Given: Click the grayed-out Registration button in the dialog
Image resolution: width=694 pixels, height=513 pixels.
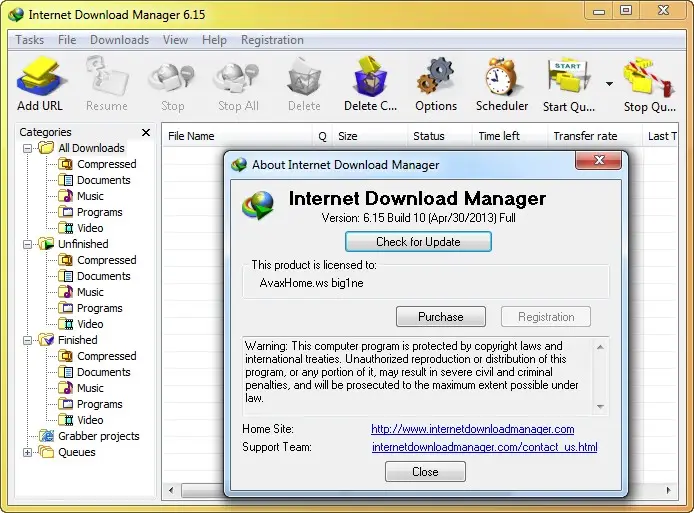Looking at the screenshot, I should pyautogui.click(x=546, y=317).
